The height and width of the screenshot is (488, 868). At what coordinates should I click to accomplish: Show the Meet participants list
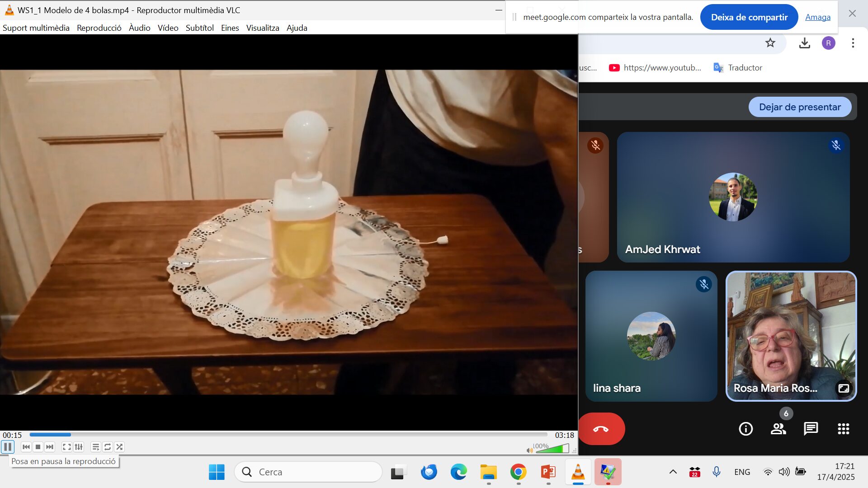[x=778, y=429]
